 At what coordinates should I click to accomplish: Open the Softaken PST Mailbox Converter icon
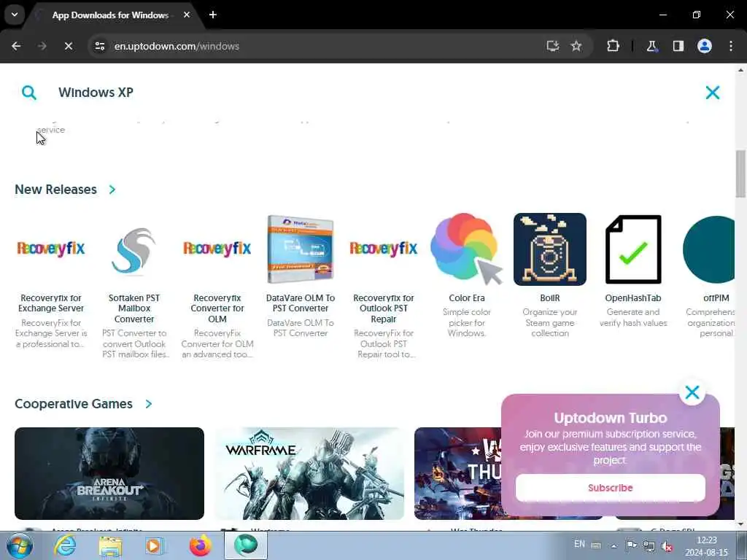(134, 249)
